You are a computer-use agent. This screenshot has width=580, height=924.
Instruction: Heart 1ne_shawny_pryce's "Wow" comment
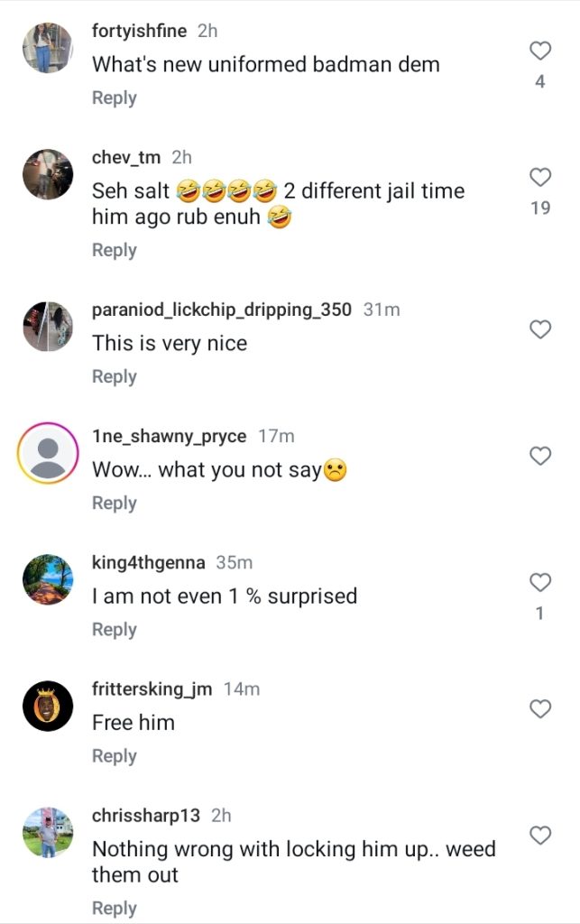(539, 456)
